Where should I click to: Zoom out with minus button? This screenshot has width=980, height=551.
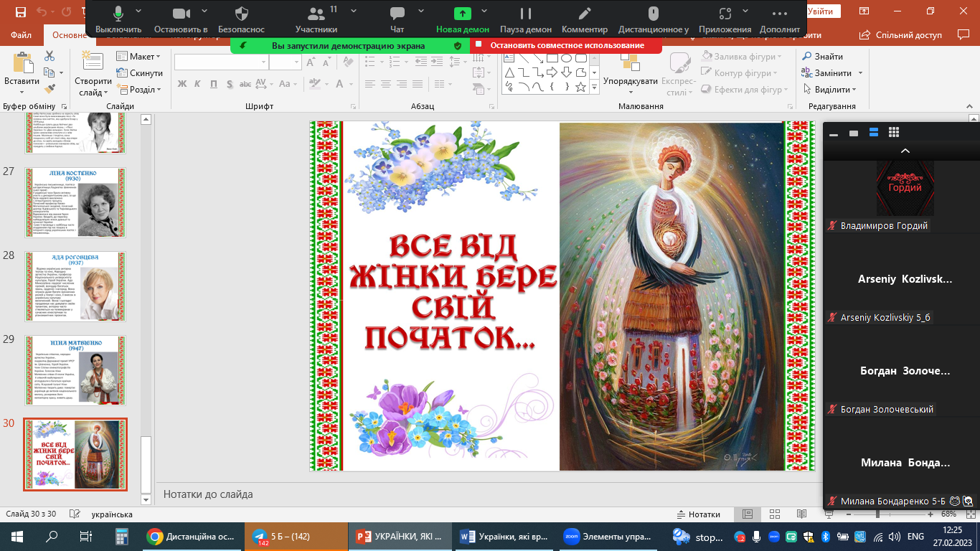pos(847,514)
